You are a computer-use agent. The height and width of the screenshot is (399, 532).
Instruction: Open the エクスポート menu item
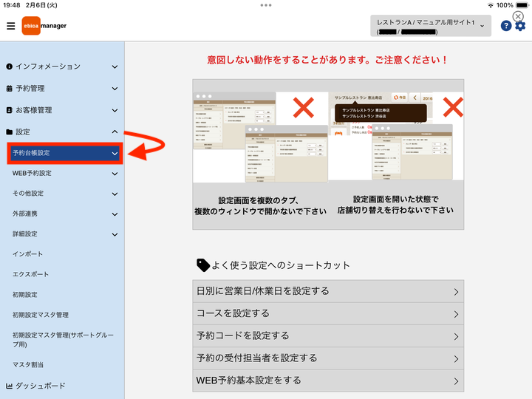(x=30, y=274)
